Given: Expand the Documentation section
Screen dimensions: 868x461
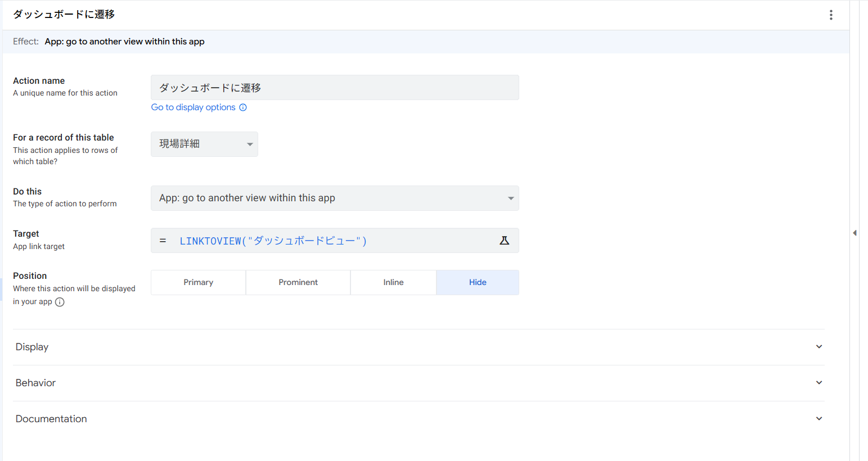Looking at the screenshot, I should 419,419.
